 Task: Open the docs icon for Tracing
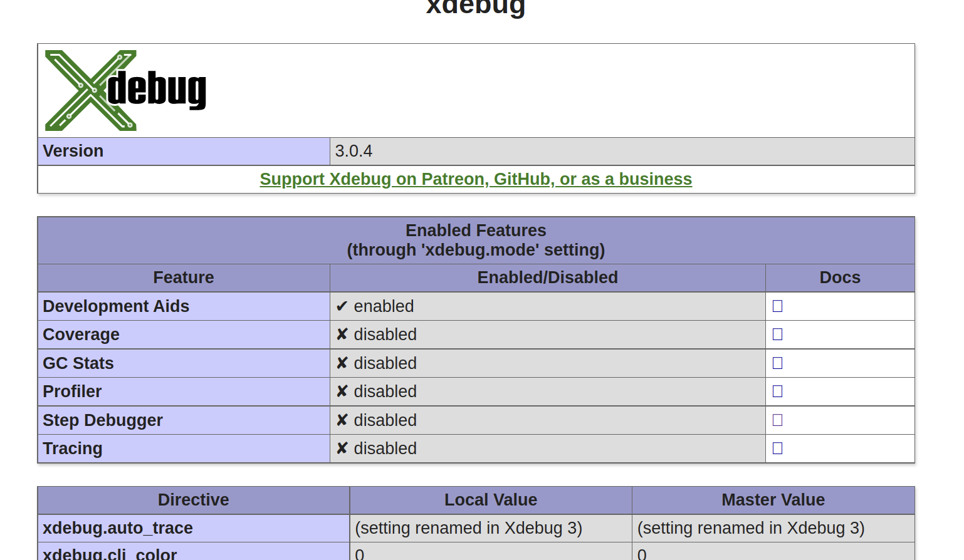coord(777,449)
